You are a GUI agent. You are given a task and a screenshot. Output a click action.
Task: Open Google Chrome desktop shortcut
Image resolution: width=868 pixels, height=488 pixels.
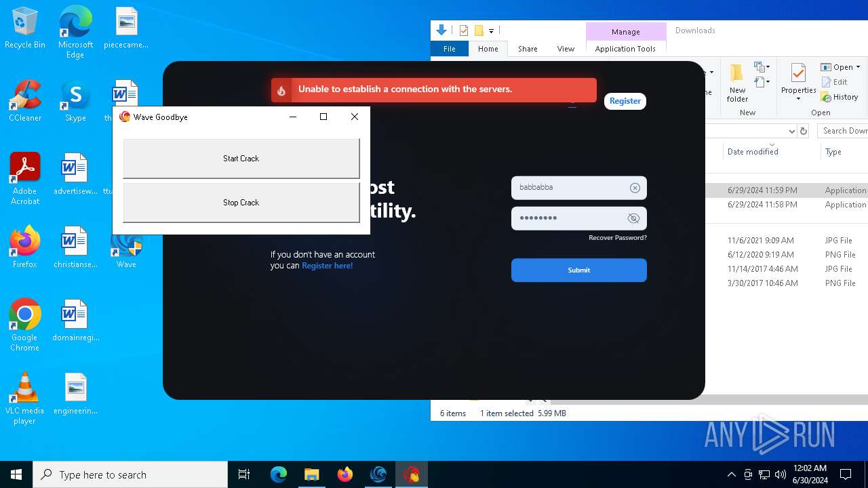[25, 325]
